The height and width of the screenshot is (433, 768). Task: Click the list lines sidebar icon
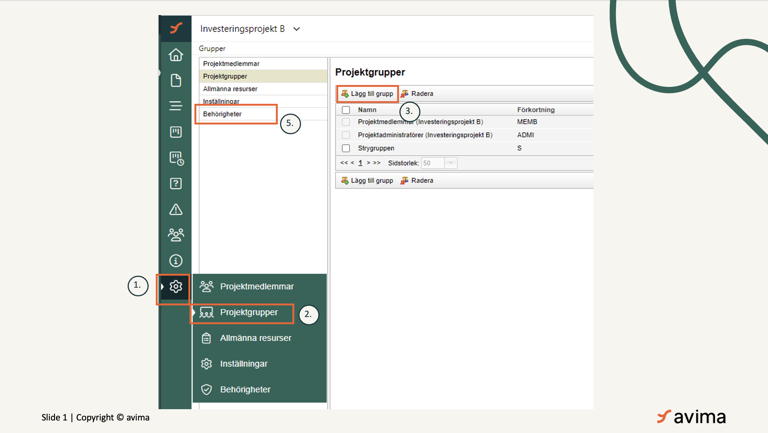176,106
